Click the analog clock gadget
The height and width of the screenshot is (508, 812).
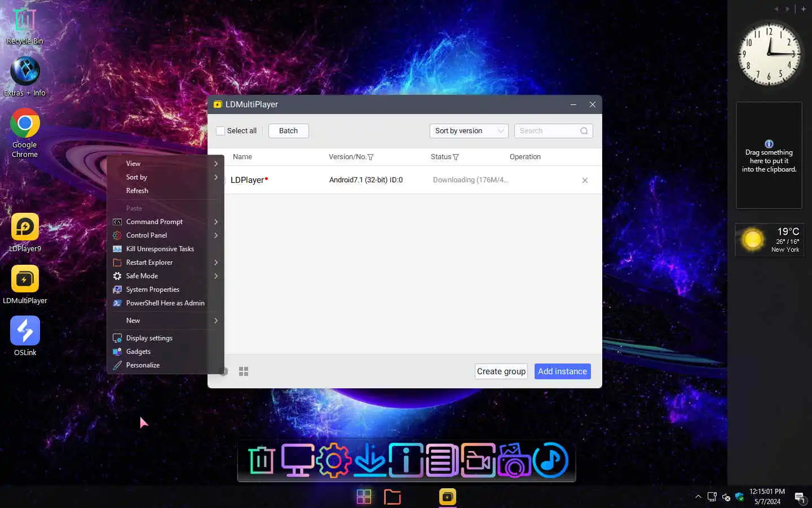(x=769, y=54)
